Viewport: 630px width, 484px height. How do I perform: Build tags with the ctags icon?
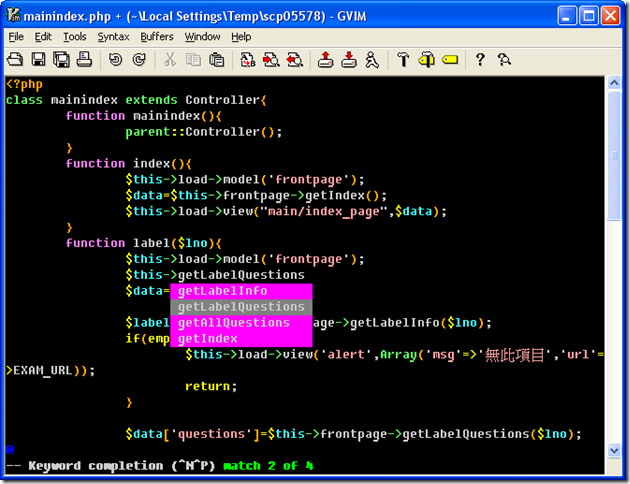click(x=426, y=60)
